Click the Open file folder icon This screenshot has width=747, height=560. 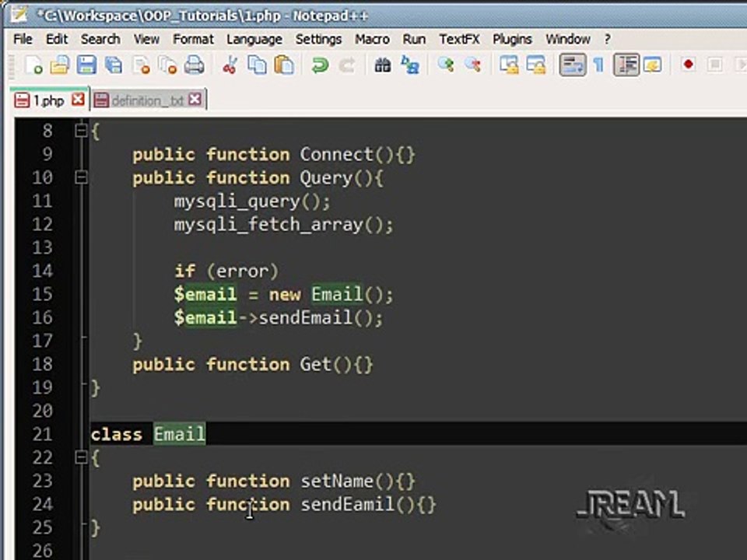60,65
